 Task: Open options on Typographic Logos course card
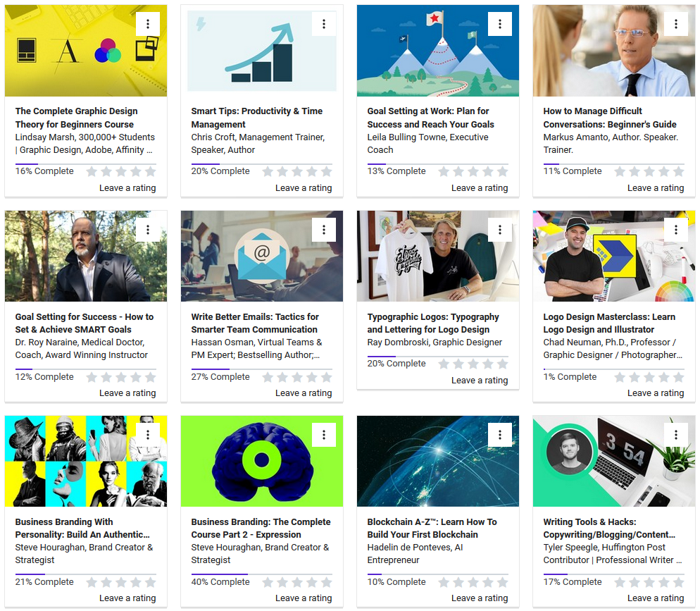(499, 230)
